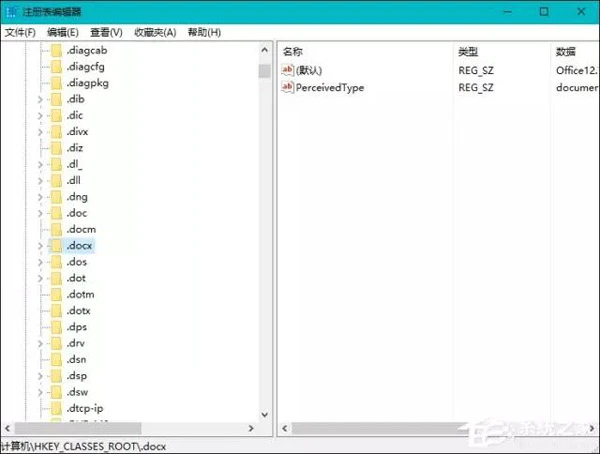Click the .dsw folder icon
This screenshot has height=454, width=600.
point(56,392)
